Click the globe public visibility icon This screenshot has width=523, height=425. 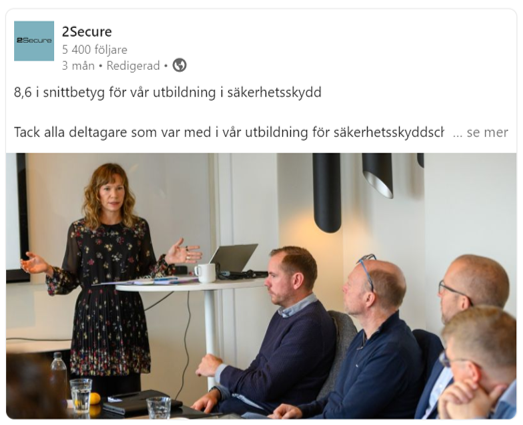click(x=179, y=65)
